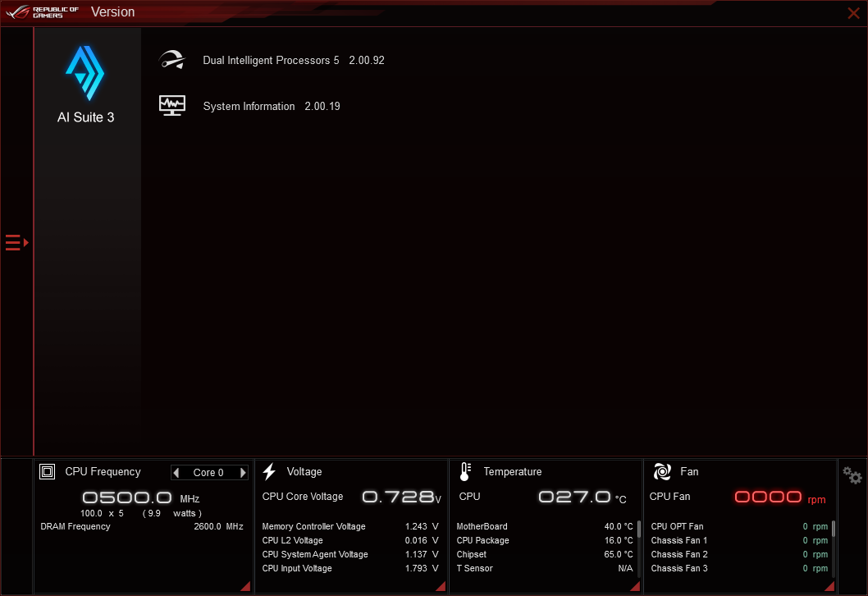Click the Chassis Fan 2 row
This screenshot has height=596, width=868.
[739, 554]
